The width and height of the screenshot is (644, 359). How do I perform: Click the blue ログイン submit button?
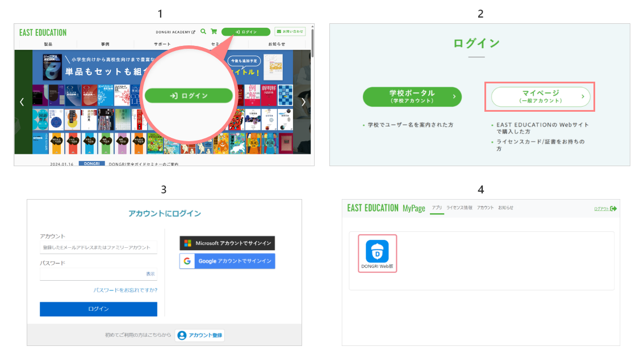pos(98,309)
